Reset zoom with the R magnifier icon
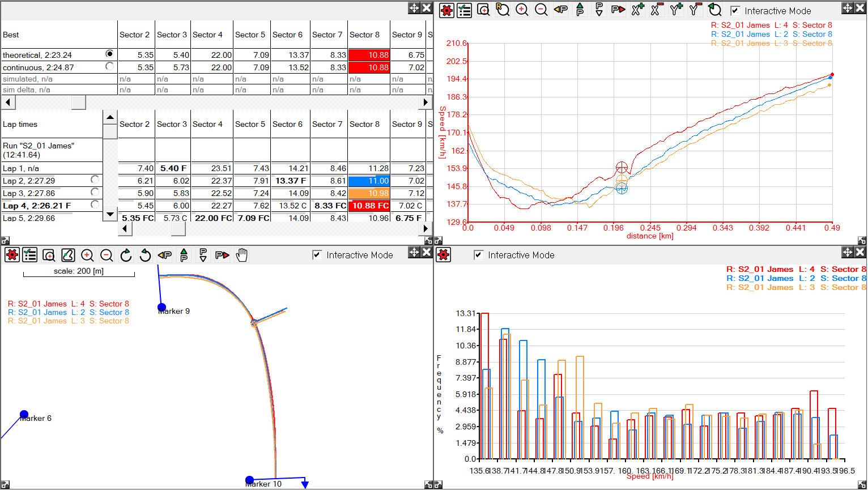The image size is (868, 490). [x=503, y=10]
